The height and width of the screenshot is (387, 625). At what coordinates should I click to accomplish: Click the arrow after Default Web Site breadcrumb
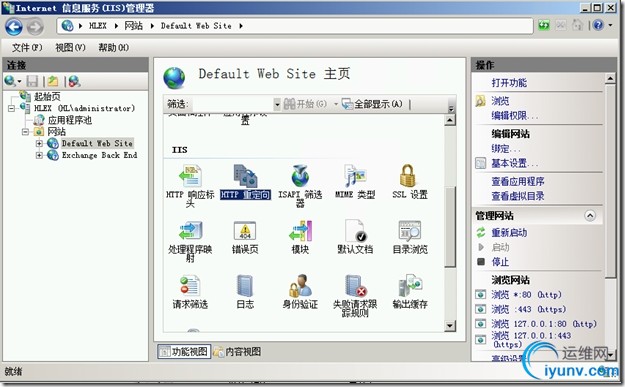[241, 26]
